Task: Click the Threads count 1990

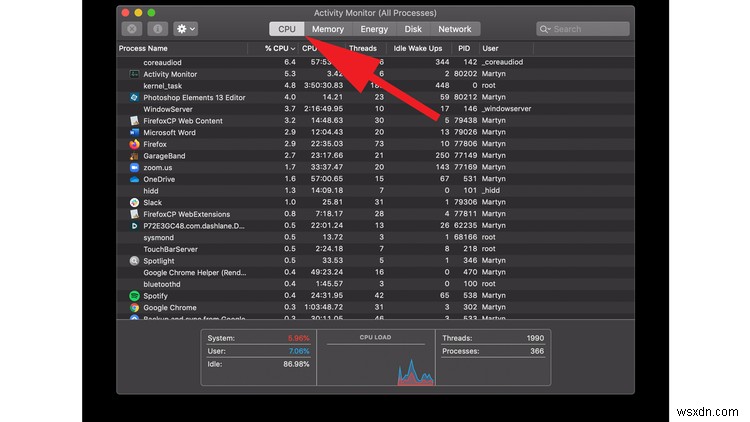Action: coord(535,338)
